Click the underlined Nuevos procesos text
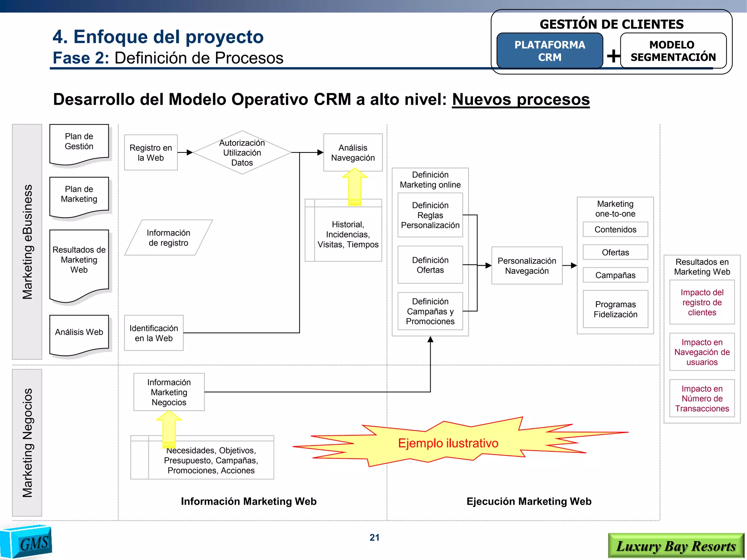The height and width of the screenshot is (560, 747). [x=521, y=99]
